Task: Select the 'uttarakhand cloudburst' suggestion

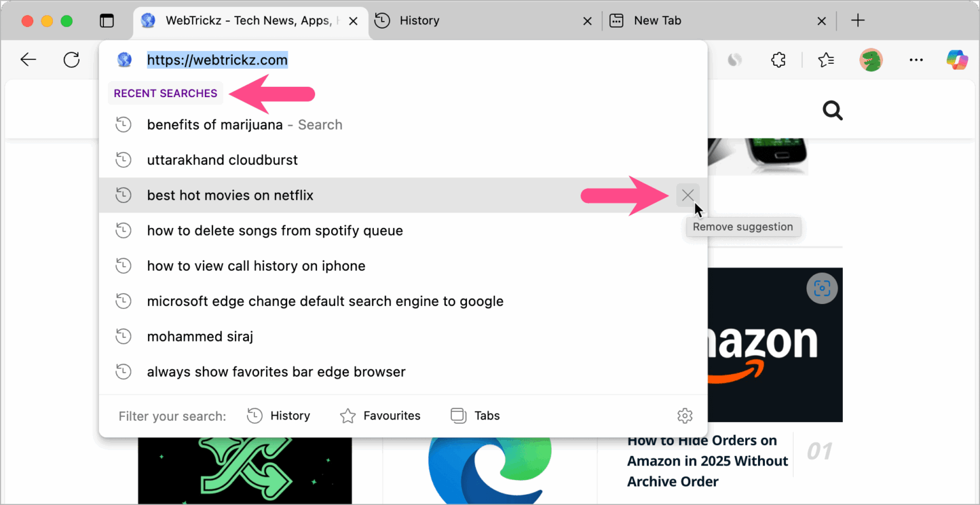Action: (x=222, y=160)
